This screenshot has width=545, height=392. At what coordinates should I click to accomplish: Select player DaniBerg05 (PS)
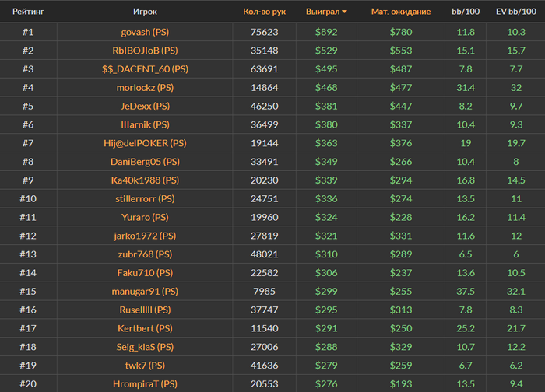point(145,162)
